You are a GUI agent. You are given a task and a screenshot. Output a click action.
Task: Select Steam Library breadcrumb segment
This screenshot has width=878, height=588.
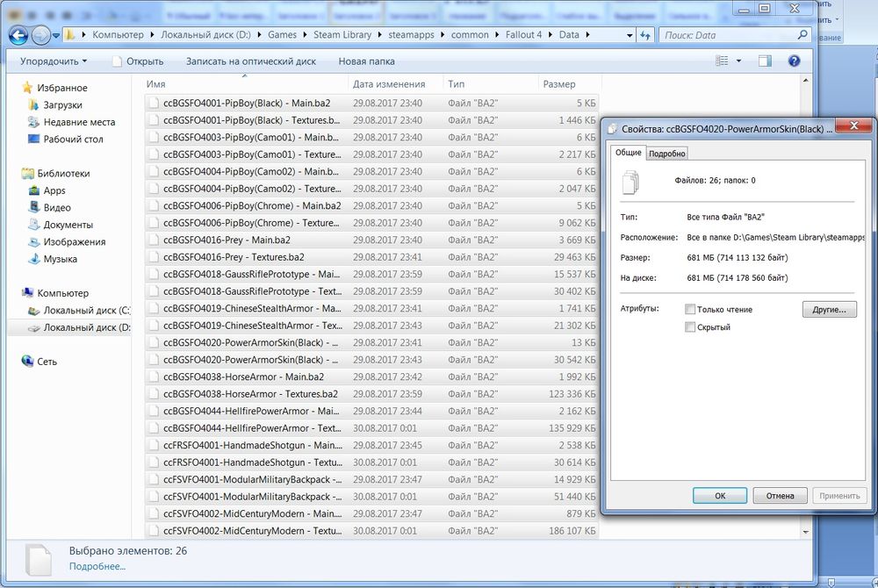point(342,35)
